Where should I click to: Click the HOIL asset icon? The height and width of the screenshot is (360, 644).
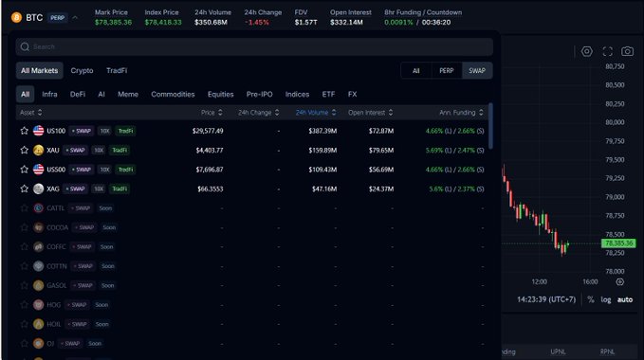pos(38,324)
